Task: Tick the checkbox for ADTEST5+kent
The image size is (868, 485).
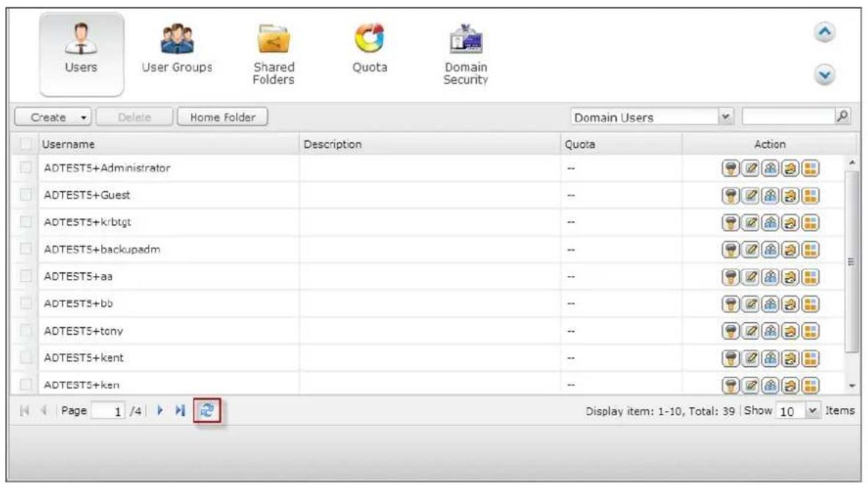Action: [x=26, y=358]
